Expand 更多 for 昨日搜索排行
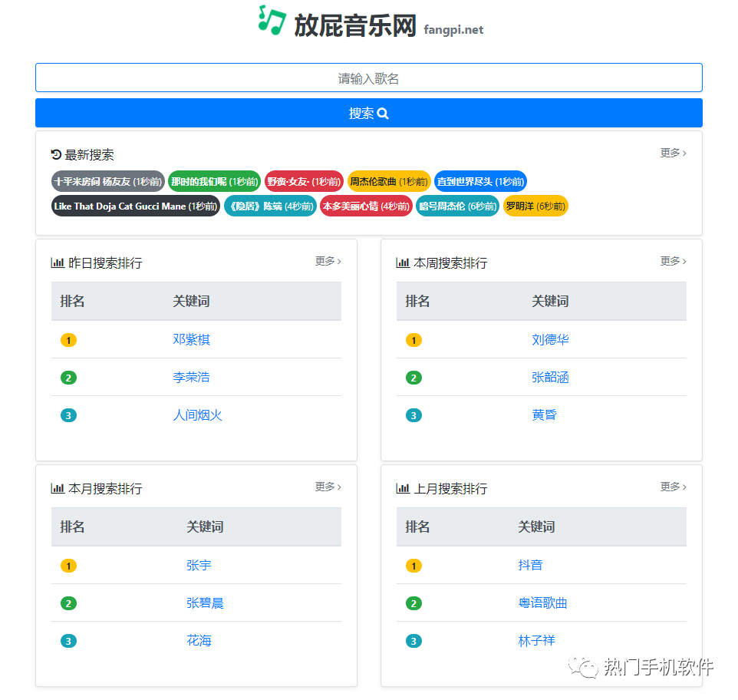This screenshot has height=700, width=738. click(x=328, y=261)
